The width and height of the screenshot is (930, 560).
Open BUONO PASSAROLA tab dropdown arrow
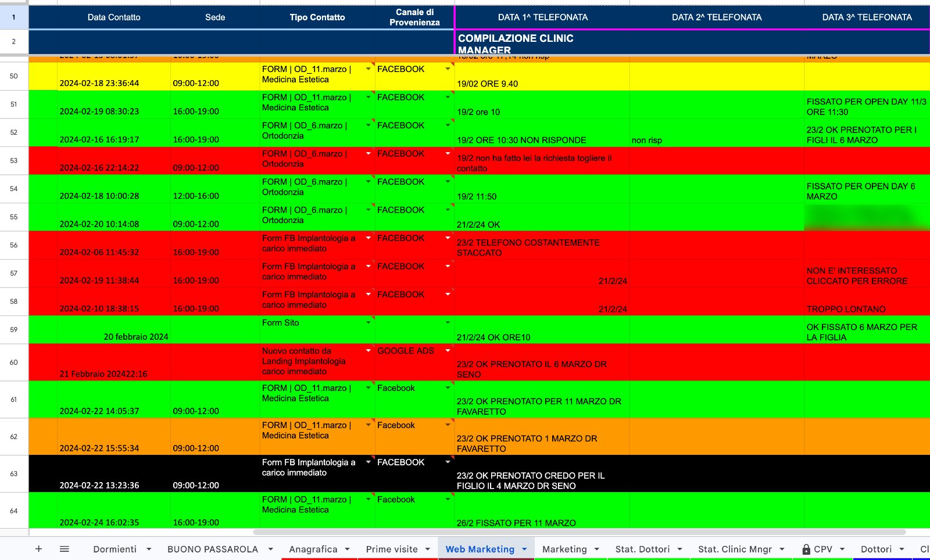(x=270, y=550)
